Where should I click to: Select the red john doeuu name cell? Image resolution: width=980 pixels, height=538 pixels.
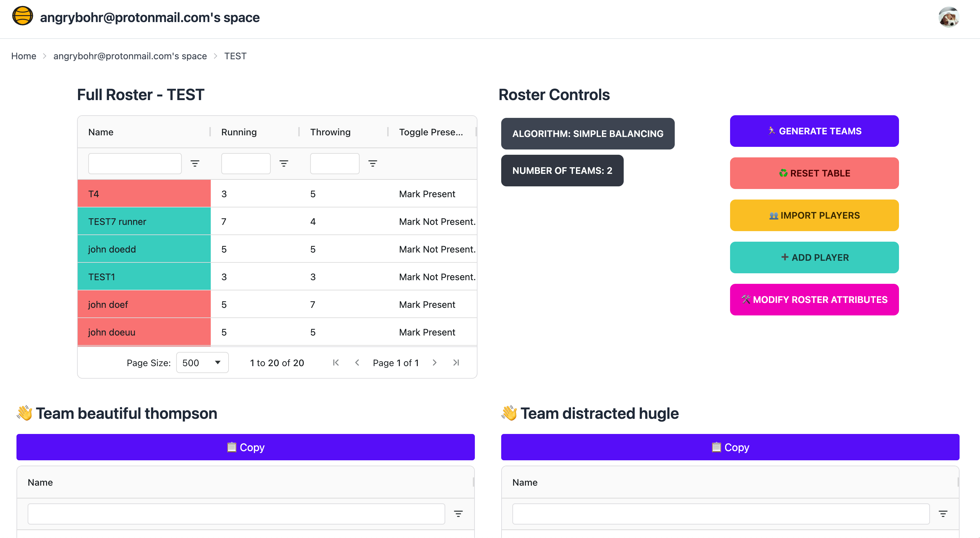click(144, 332)
